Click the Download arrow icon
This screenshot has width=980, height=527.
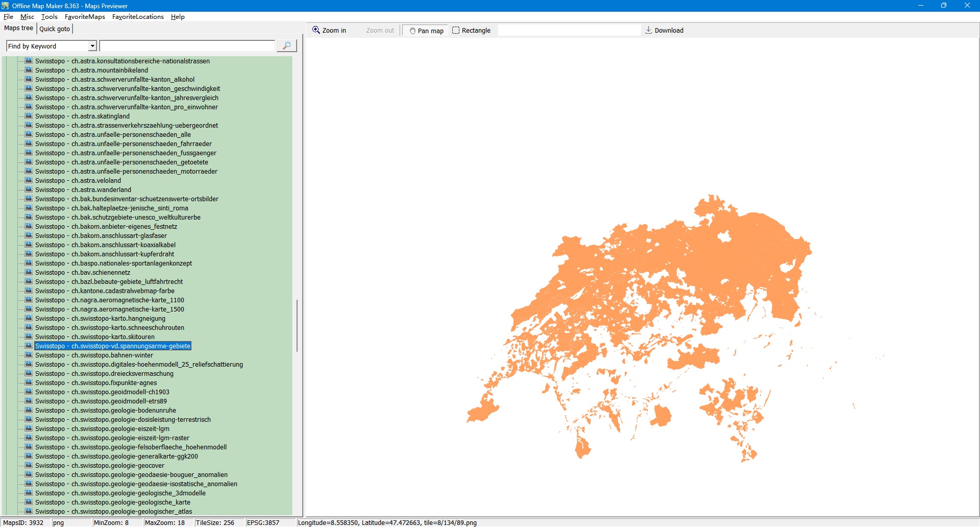pyautogui.click(x=648, y=30)
